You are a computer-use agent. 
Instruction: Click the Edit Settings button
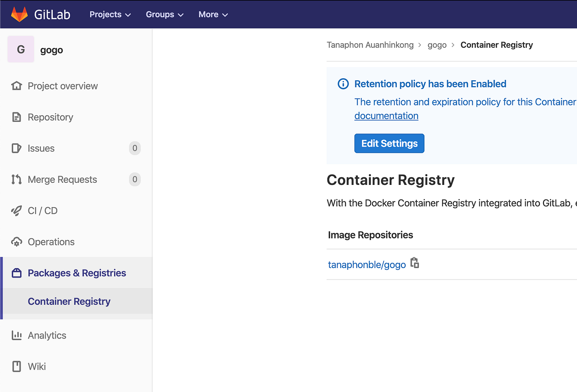[x=389, y=143]
